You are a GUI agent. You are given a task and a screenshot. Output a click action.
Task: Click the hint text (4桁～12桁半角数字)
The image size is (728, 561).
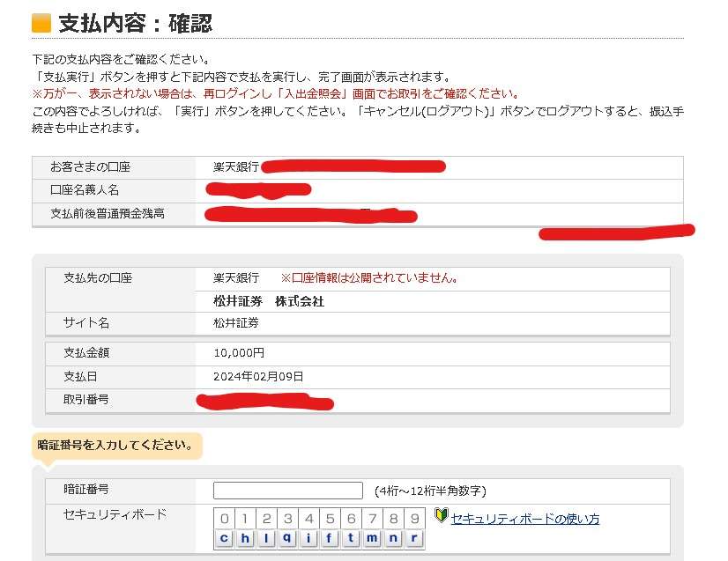pyautogui.click(x=430, y=491)
